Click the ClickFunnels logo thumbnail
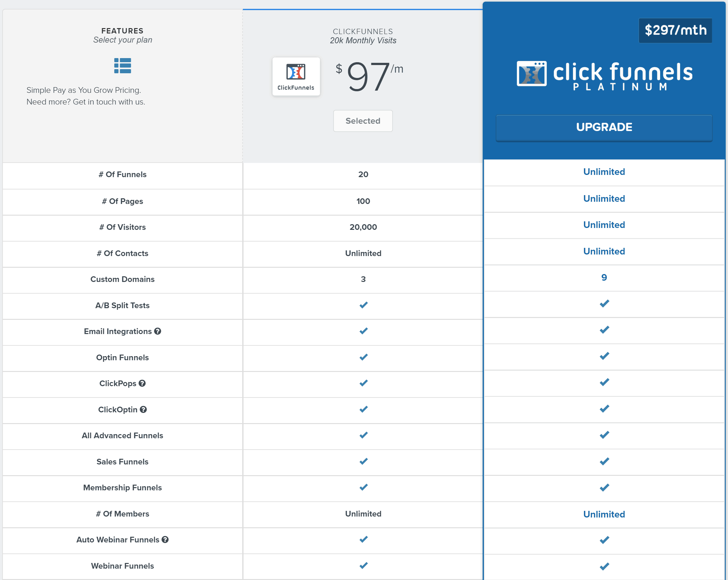Screen dimensions: 728x580 (296, 77)
